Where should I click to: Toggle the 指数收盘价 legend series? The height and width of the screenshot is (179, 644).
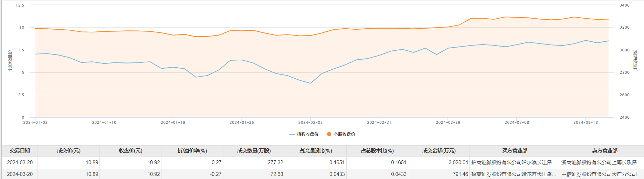[x=304, y=134]
